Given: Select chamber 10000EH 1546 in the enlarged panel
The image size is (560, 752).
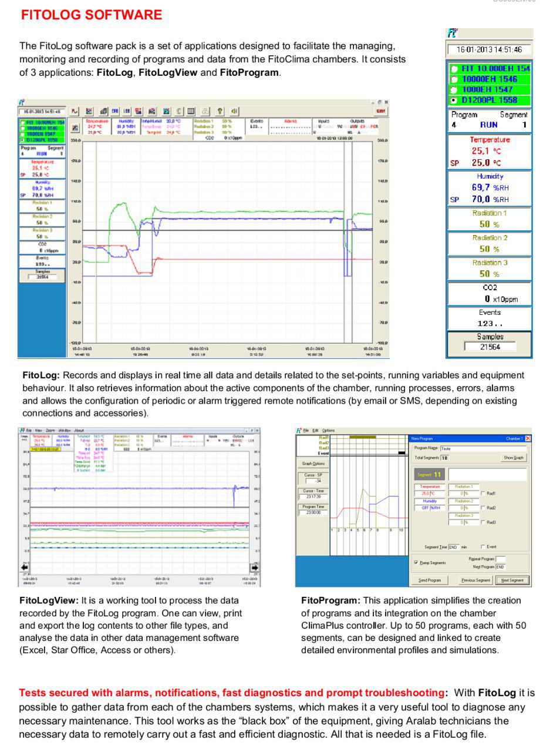Looking at the screenshot, I should (490, 79).
